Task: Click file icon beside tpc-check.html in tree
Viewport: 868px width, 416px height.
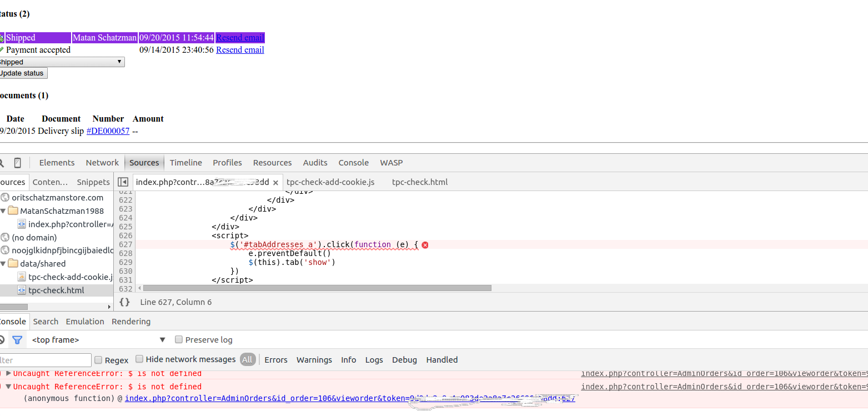Action: click(22, 290)
